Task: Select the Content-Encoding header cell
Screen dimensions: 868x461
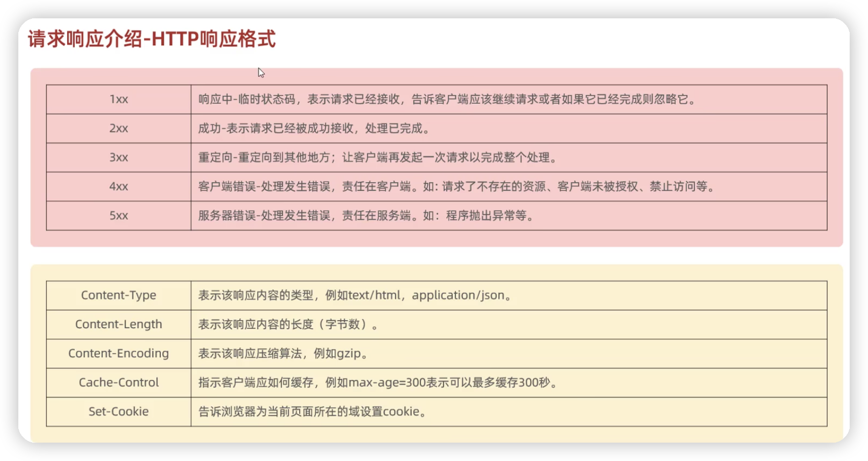Action: click(119, 353)
